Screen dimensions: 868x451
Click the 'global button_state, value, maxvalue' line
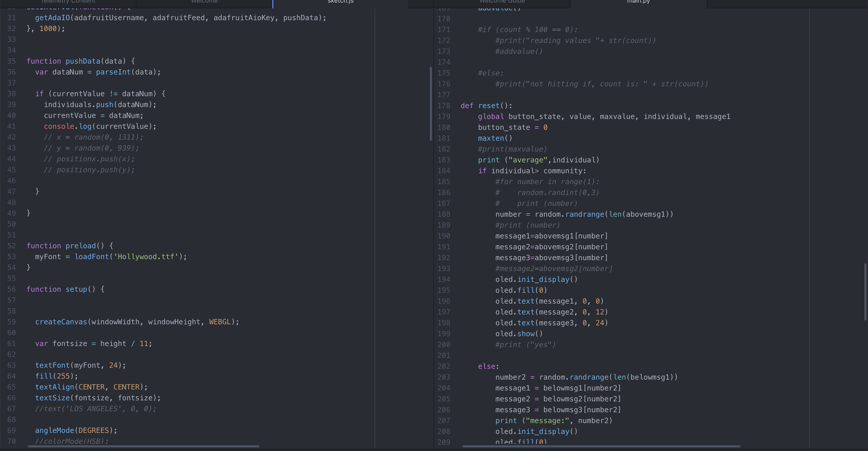click(x=604, y=116)
